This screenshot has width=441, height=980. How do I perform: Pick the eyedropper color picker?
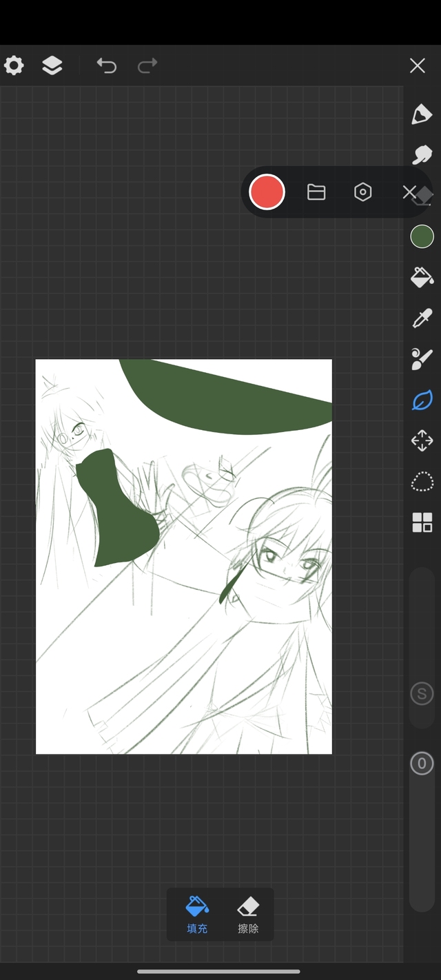tap(422, 318)
